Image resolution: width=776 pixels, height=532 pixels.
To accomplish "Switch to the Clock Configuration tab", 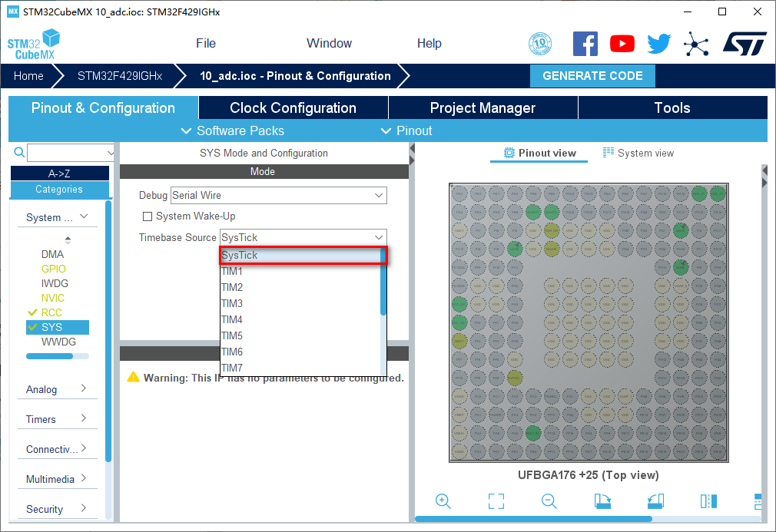I will pyautogui.click(x=293, y=108).
